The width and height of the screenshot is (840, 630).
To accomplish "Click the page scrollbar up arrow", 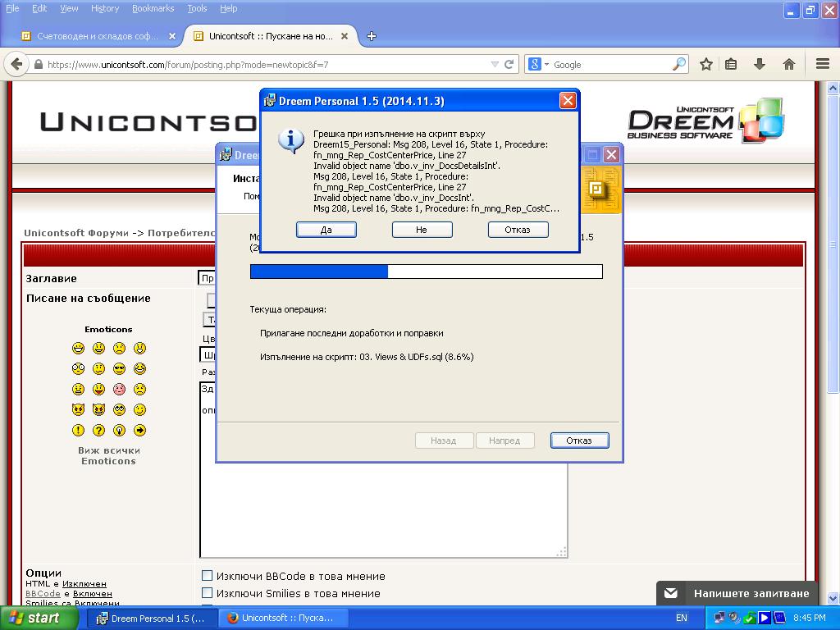I will (x=833, y=88).
